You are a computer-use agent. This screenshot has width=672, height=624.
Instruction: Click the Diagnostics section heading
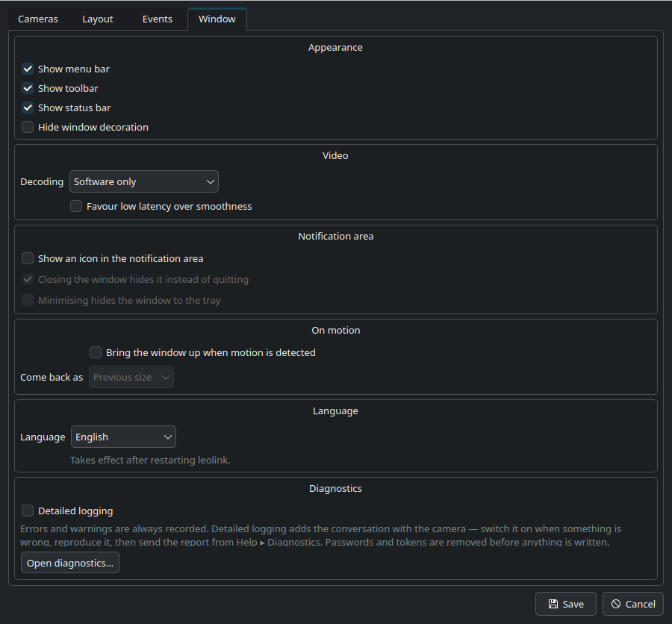coord(335,489)
